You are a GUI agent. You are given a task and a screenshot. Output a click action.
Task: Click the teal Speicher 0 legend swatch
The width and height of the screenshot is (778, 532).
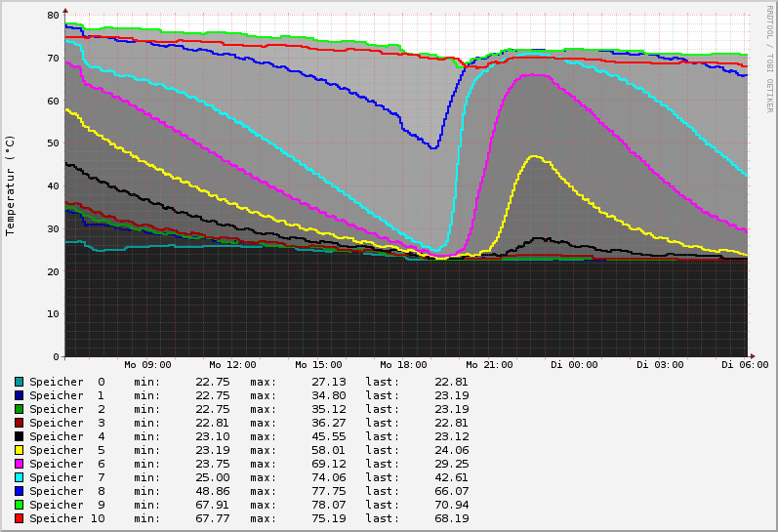click(x=19, y=382)
